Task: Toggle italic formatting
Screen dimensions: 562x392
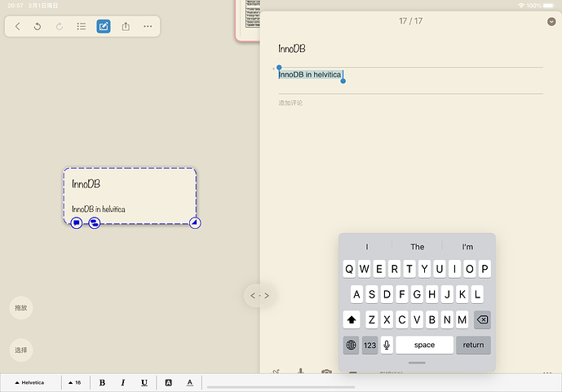Action: [x=123, y=383]
